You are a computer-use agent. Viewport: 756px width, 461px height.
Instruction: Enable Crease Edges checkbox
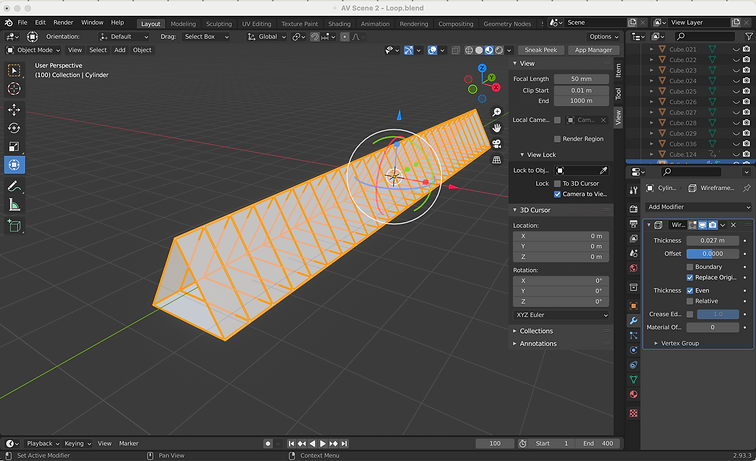tap(690, 314)
